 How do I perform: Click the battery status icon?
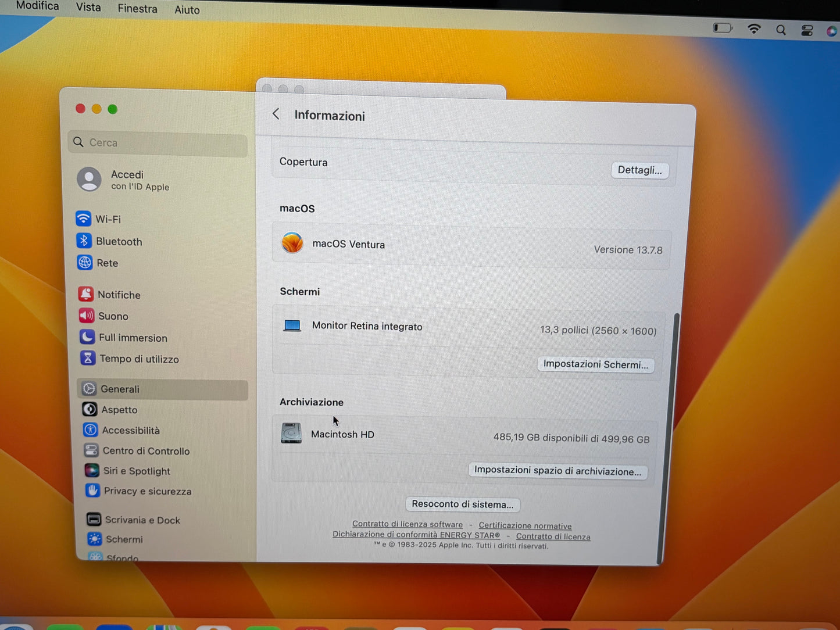[x=723, y=27]
